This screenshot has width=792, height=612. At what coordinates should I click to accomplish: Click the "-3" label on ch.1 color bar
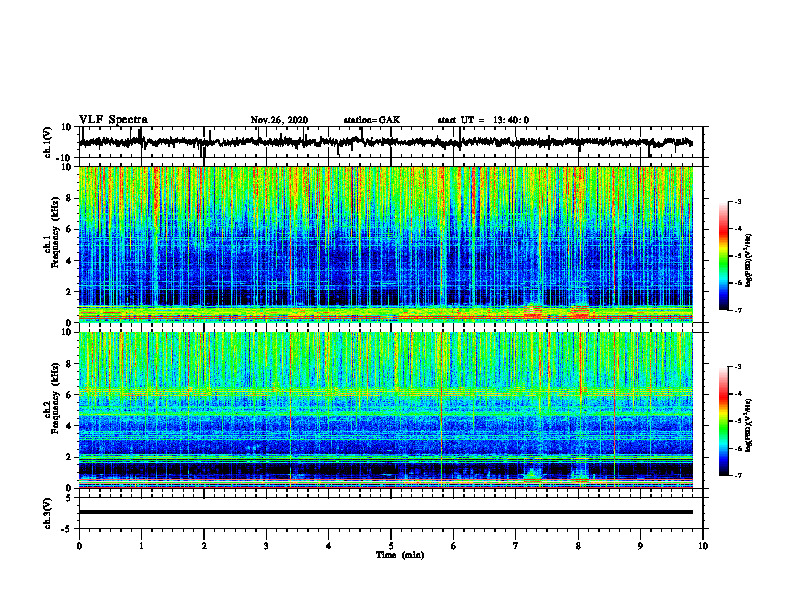coord(738,201)
